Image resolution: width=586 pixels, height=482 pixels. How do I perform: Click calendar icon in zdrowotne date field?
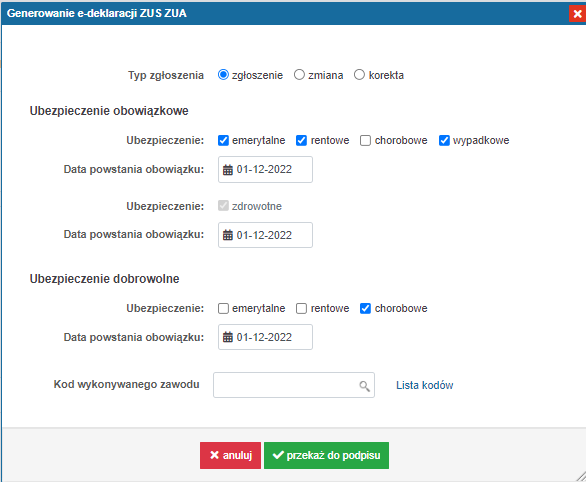[228, 235]
